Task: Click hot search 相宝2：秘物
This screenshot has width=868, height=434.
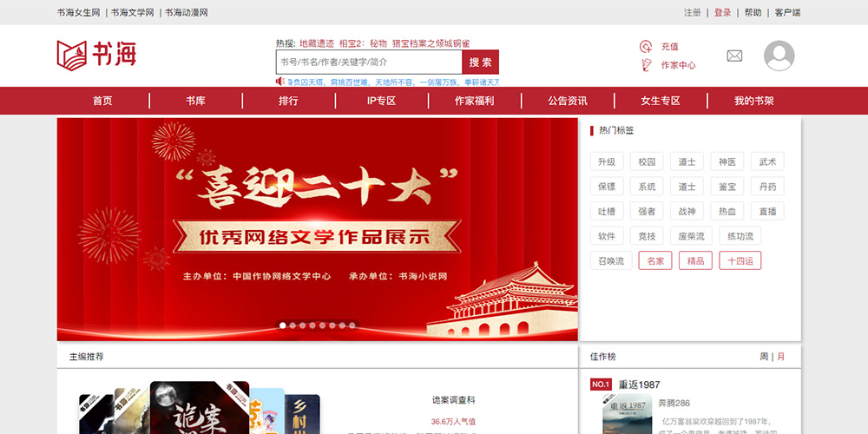Action: click(363, 43)
